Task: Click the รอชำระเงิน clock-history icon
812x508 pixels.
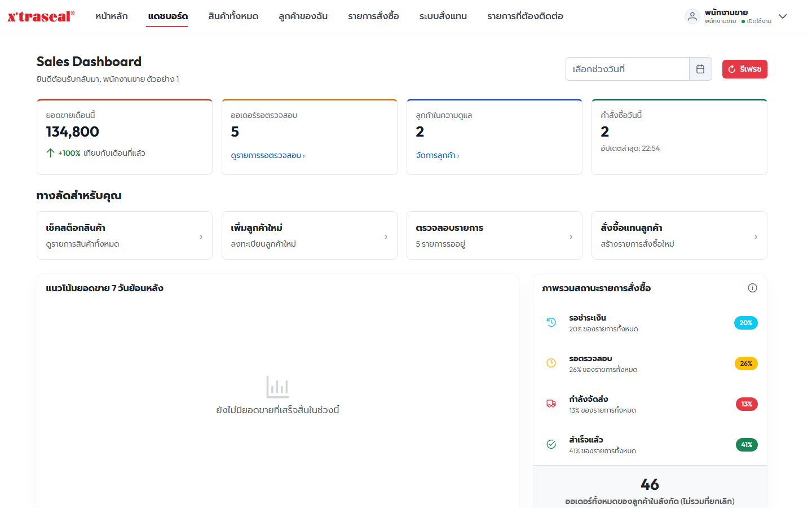Action: click(551, 322)
